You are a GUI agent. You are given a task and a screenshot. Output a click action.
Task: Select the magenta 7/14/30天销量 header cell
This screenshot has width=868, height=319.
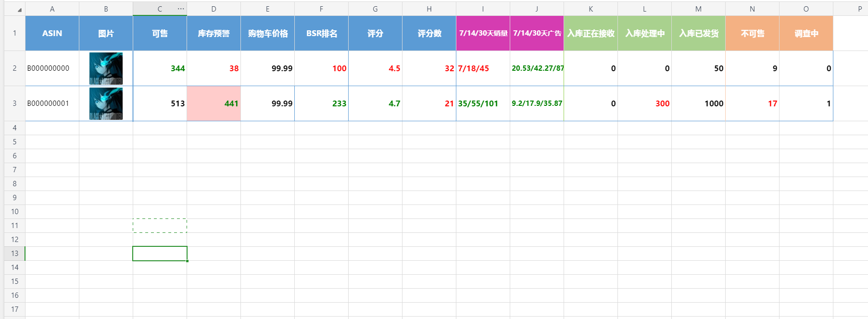click(483, 33)
